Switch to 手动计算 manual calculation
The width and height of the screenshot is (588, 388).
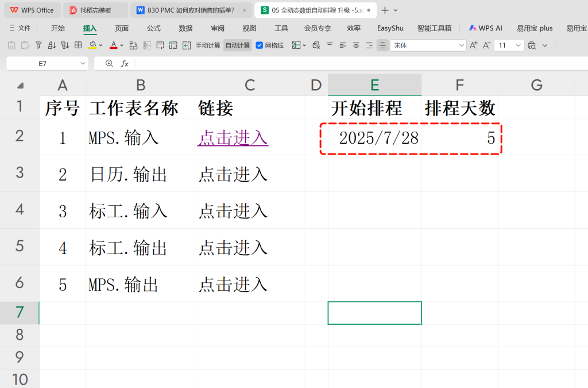(208, 45)
